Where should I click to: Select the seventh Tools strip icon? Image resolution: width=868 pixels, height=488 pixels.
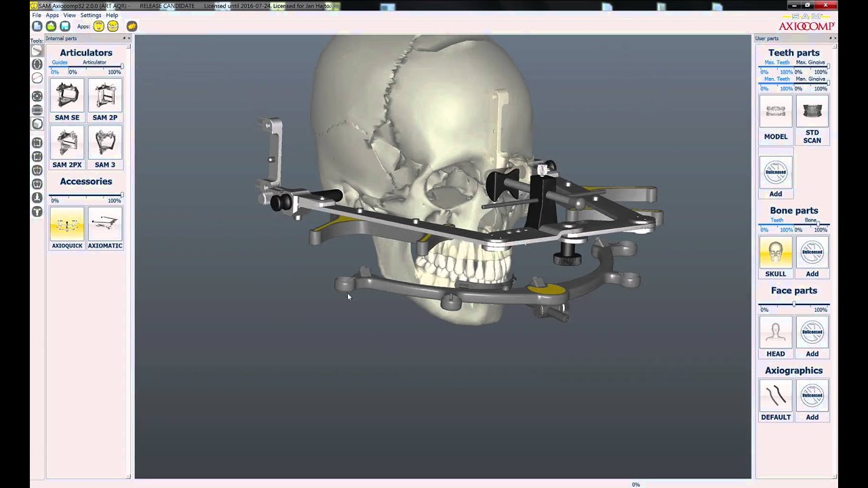click(37, 143)
